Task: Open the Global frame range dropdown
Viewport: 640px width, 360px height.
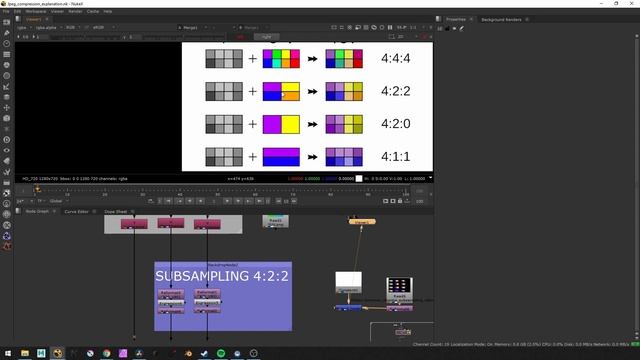Action: 59,201
